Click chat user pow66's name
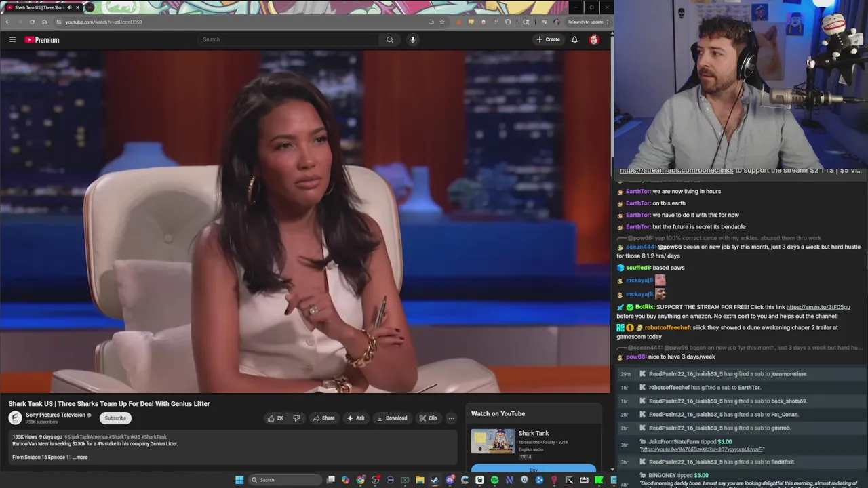 635,357
